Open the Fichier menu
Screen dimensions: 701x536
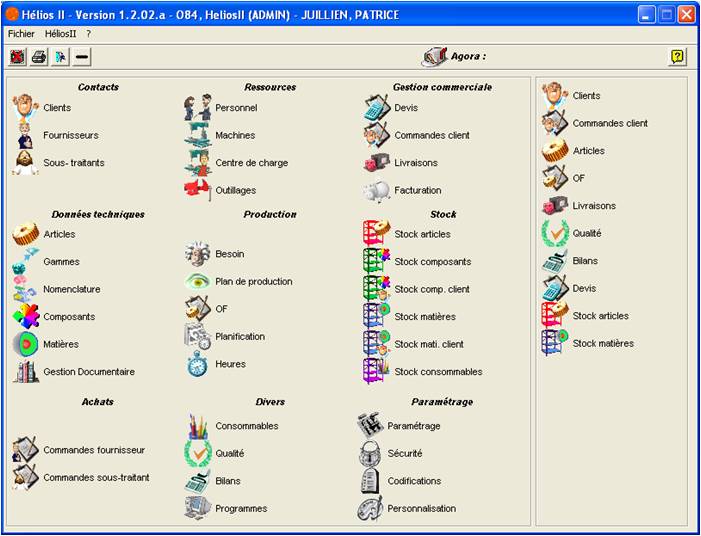click(21, 34)
